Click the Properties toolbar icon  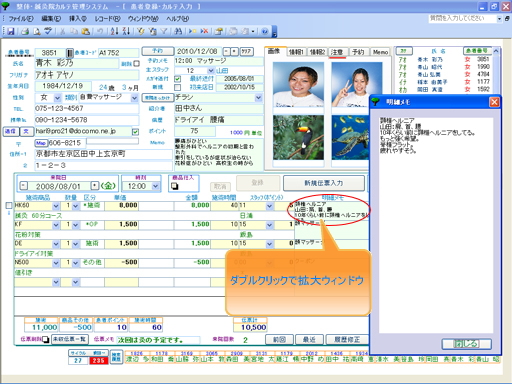pos(219,31)
